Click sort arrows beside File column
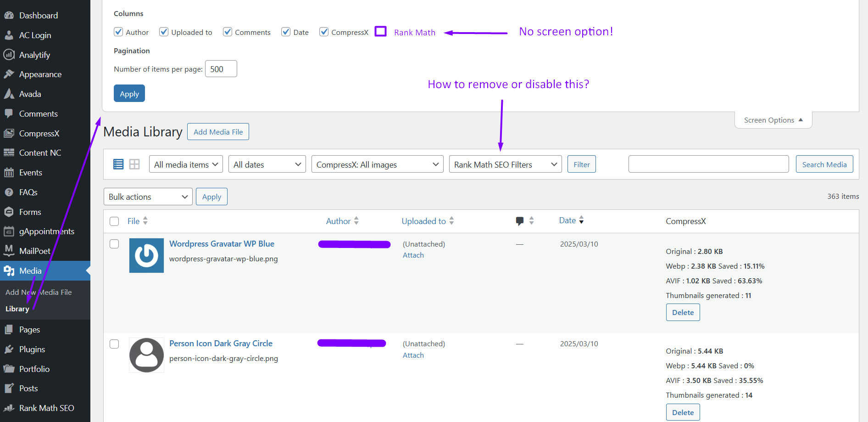This screenshot has width=868, height=422. (x=145, y=220)
